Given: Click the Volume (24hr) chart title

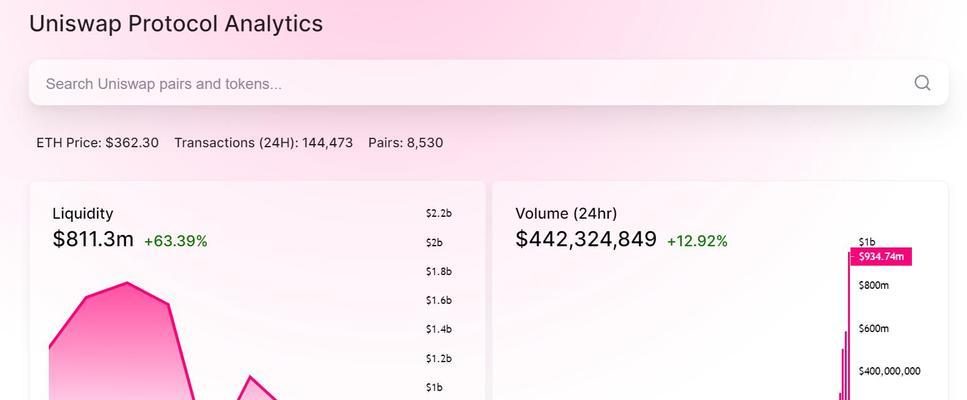Looking at the screenshot, I should click(x=566, y=214).
